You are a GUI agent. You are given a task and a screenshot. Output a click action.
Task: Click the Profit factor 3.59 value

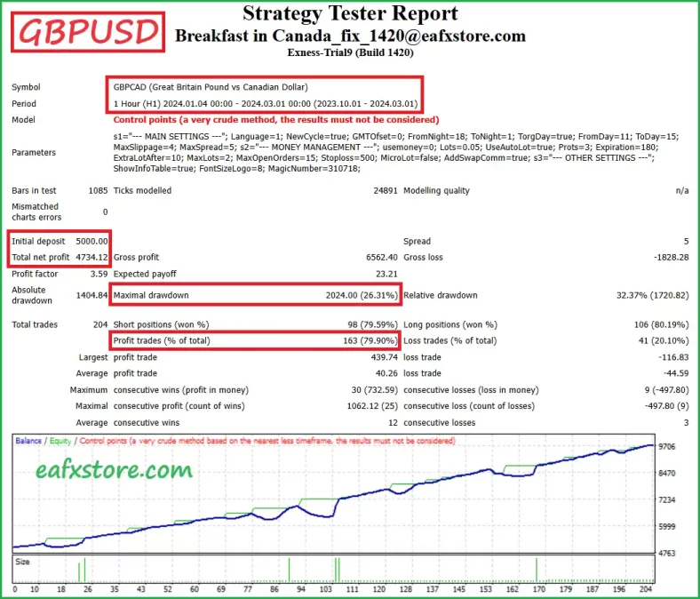tap(99, 274)
